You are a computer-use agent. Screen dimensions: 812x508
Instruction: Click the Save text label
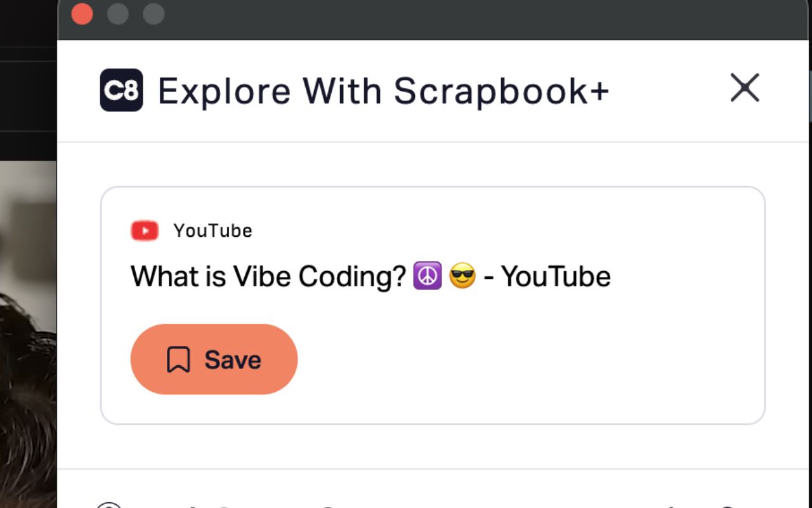pyautogui.click(x=232, y=359)
